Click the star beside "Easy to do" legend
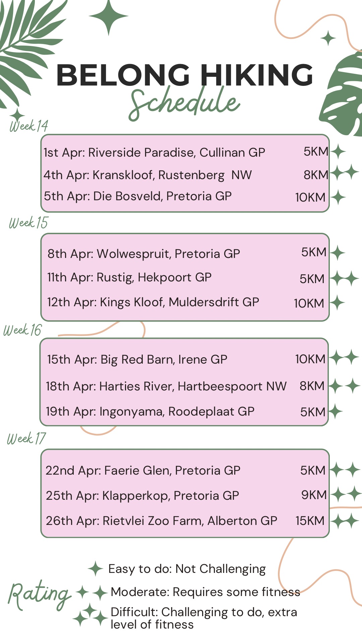The width and height of the screenshot is (362, 644). click(96, 569)
